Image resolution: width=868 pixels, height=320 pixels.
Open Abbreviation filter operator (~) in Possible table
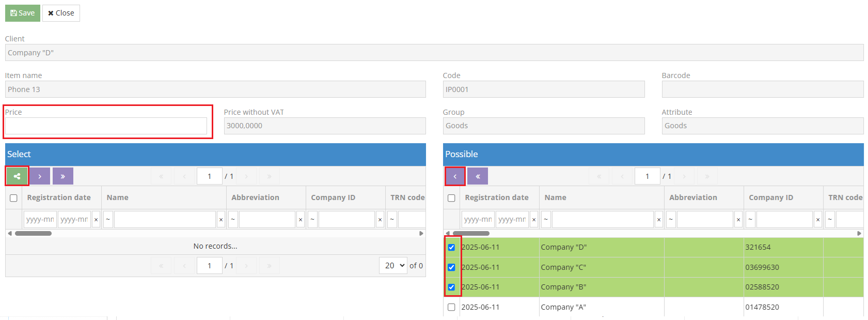(x=671, y=220)
